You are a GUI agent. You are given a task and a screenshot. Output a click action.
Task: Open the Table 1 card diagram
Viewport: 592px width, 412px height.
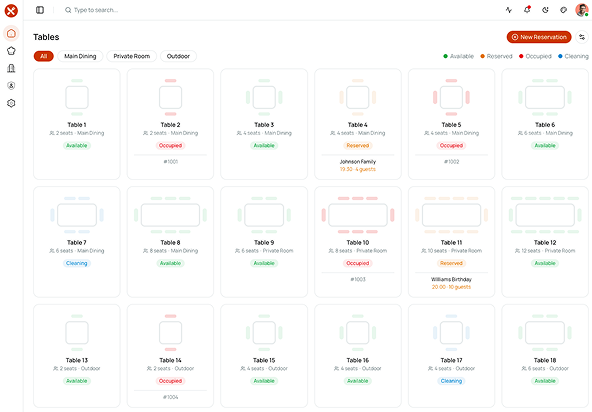click(x=77, y=97)
